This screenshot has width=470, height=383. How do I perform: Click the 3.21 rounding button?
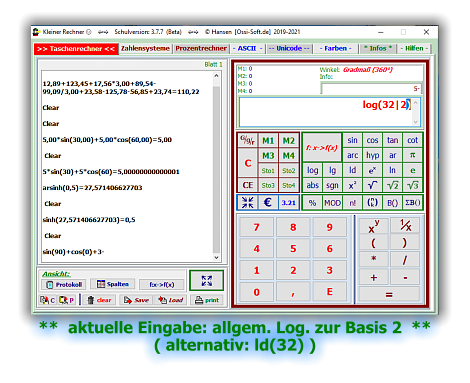tap(289, 202)
